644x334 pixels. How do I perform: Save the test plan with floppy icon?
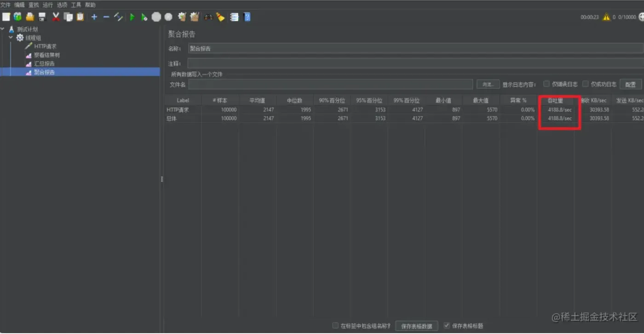42,17
